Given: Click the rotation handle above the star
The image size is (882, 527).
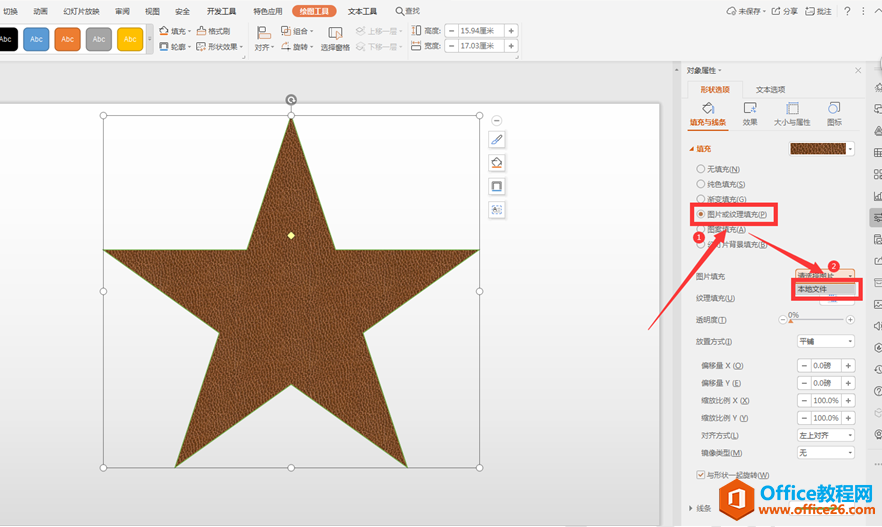Looking at the screenshot, I should 291,99.
